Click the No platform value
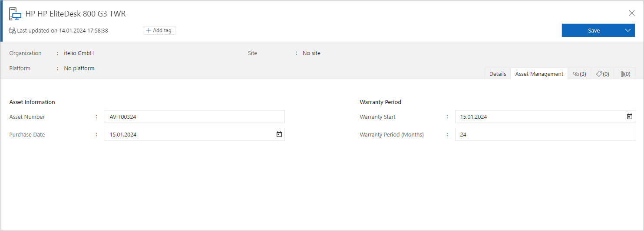 [x=79, y=68]
